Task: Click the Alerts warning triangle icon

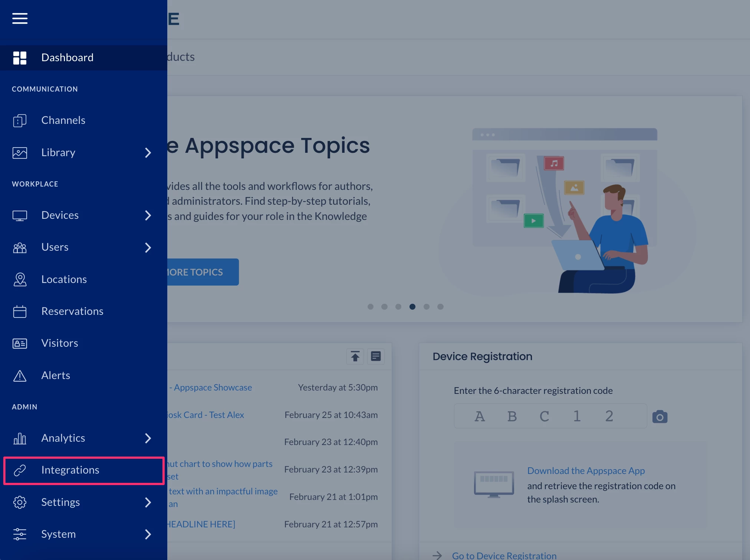Action: [20, 376]
